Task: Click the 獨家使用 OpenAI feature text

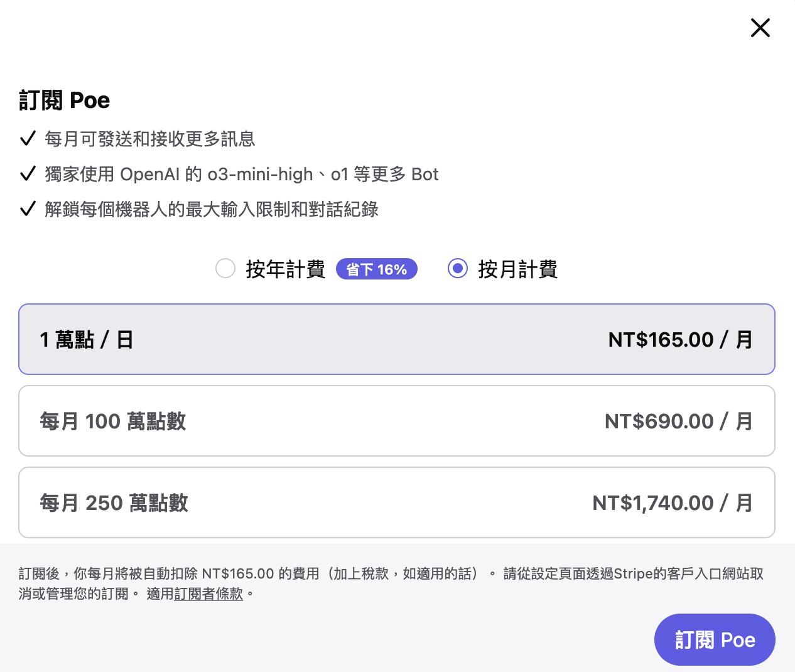Action: pyautogui.click(x=242, y=174)
